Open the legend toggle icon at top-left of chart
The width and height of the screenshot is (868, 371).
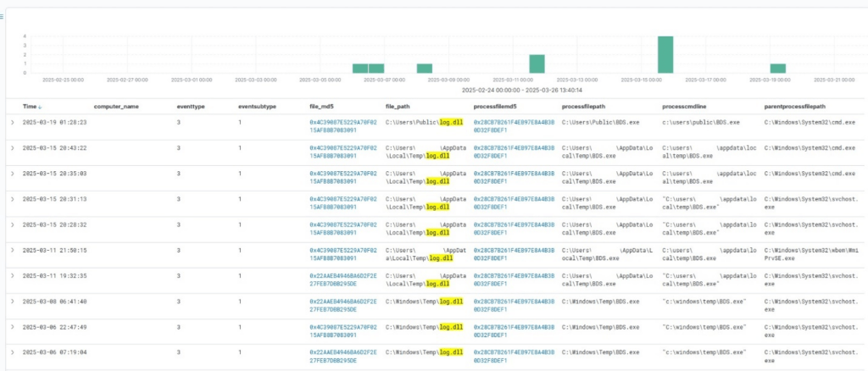[2, 17]
